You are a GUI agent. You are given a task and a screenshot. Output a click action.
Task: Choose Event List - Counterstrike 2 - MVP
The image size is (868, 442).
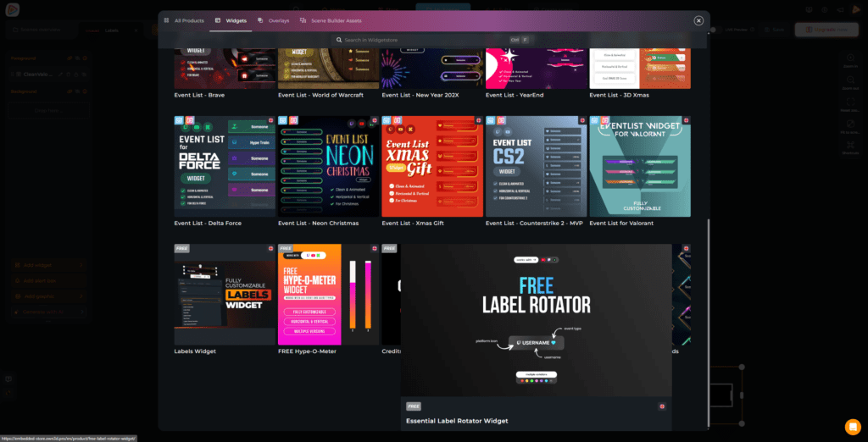(536, 167)
